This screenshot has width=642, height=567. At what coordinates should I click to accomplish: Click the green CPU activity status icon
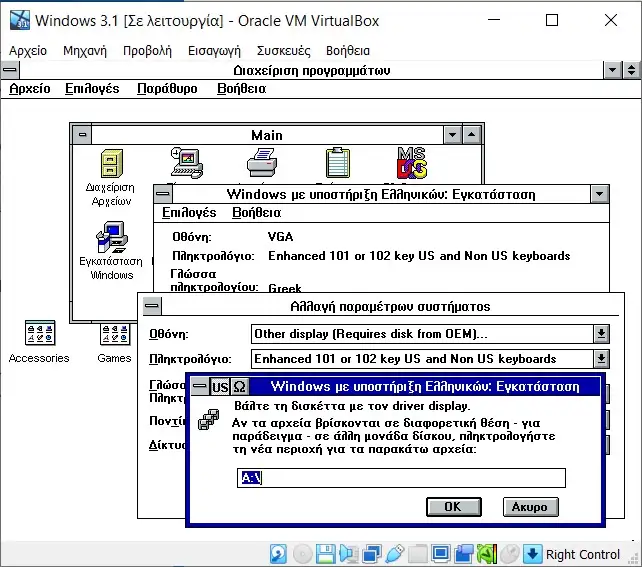tap(487, 554)
